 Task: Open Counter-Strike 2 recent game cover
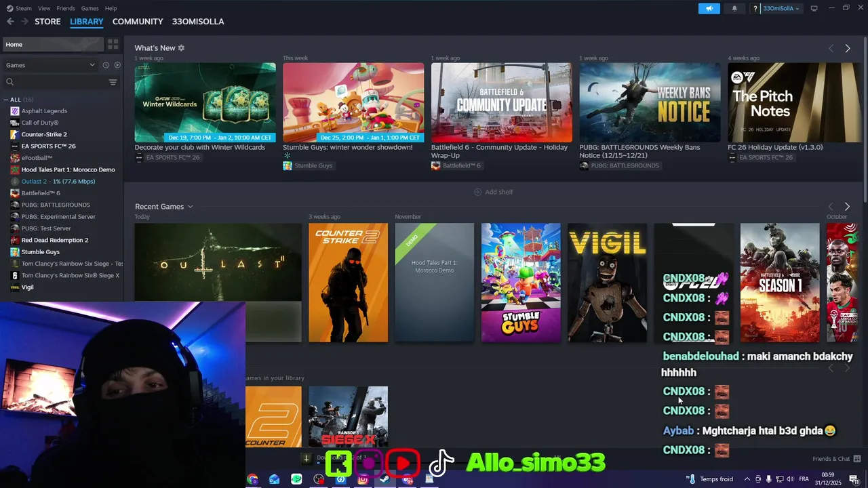click(x=349, y=283)
